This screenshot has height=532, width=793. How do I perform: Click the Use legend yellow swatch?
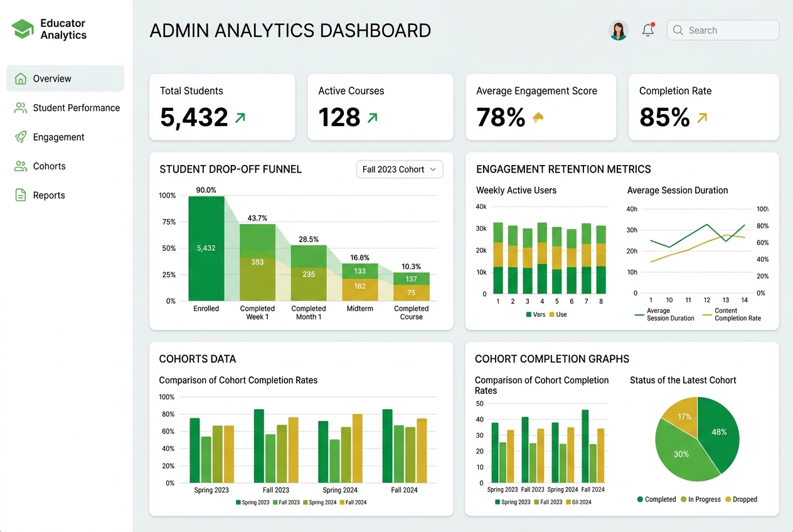click(551, 314)
